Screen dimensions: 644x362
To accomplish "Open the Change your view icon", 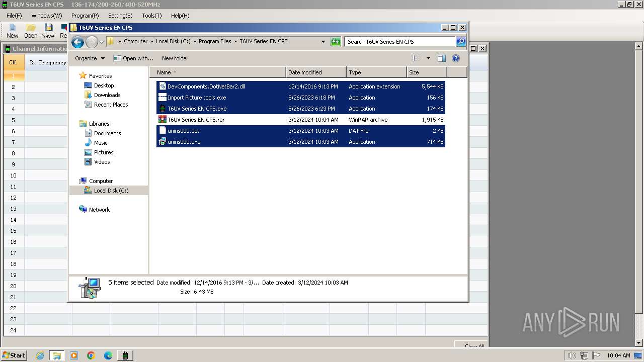I will [416, 58].
